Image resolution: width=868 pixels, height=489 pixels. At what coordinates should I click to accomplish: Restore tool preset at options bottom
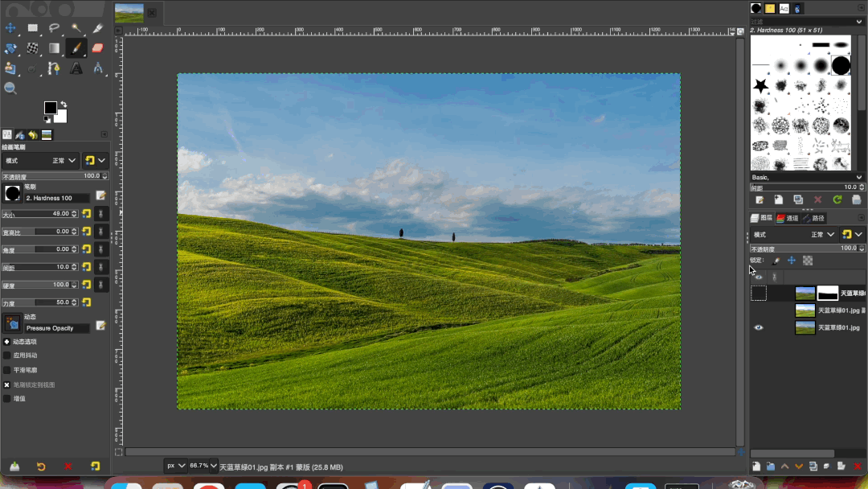pyautogui.click(x=41, y=466)
